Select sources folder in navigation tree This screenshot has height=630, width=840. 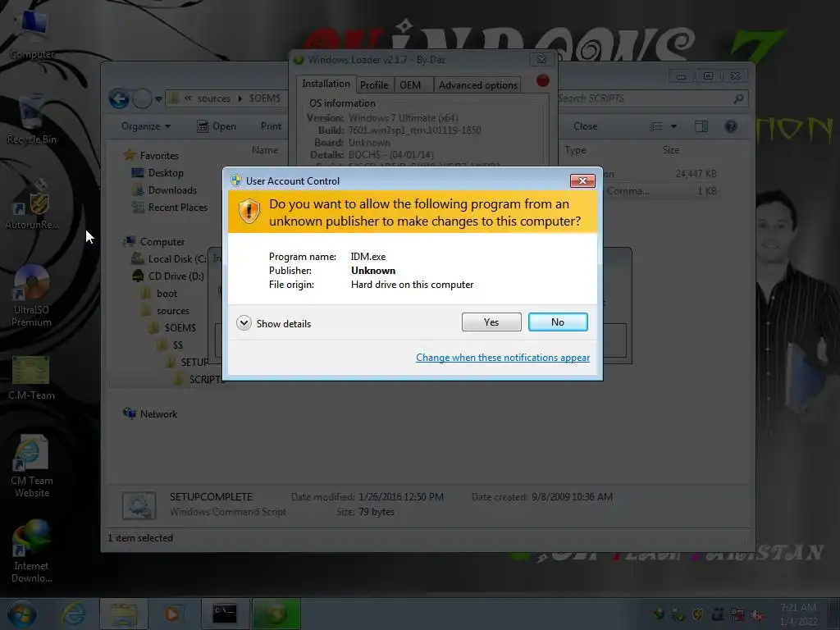[x=172, y=311]
